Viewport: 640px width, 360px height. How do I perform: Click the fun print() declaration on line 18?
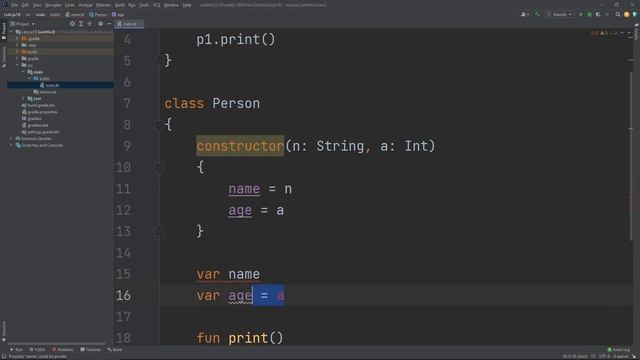240,338
